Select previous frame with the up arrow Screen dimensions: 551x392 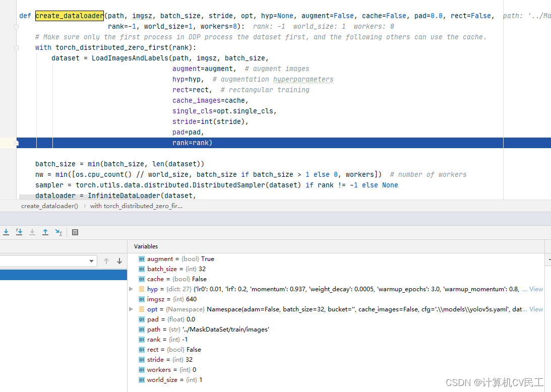tap(106, 261)
